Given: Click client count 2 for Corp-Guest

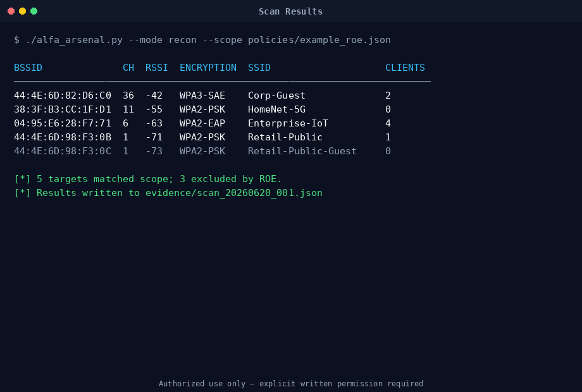Looking at the screenshot, I should pyautogui.click(x=388, y=95).
